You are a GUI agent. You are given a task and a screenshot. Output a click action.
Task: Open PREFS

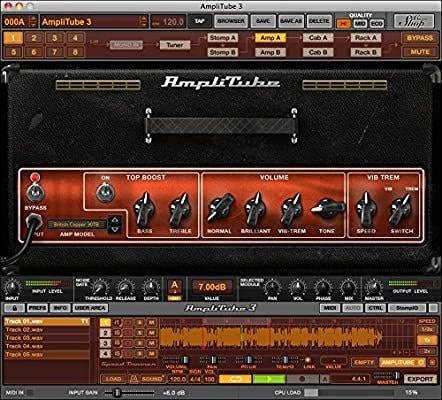coord(37,308)
